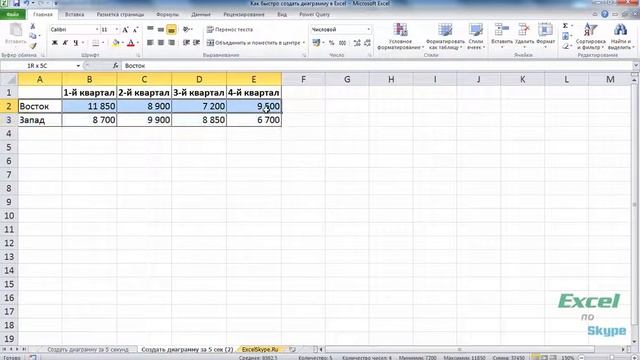Apply the 000 thousands separator style

(342, 43)
